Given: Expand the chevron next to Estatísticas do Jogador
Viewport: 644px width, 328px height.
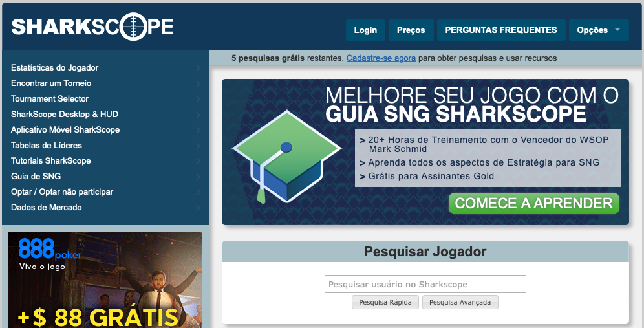Looking at the screenshot, I should (x=199, y=68).
